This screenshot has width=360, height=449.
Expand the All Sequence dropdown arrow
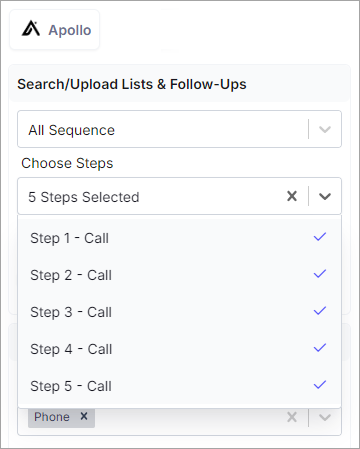coord(325,129)
